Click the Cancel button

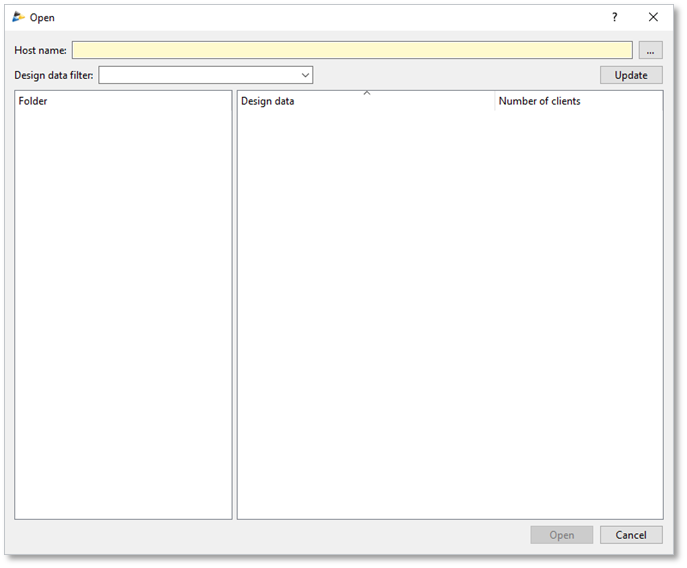coord(631,535)
